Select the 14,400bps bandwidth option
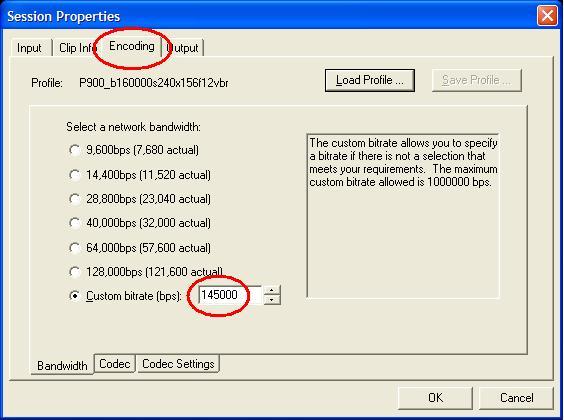This screenshot has height=420, width=564. point(75,175)
